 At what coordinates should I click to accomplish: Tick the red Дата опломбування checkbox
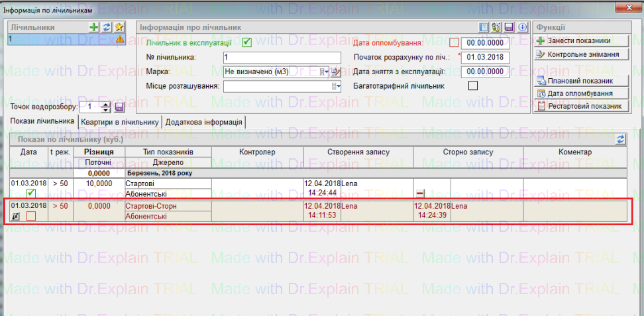pos(453,43)
